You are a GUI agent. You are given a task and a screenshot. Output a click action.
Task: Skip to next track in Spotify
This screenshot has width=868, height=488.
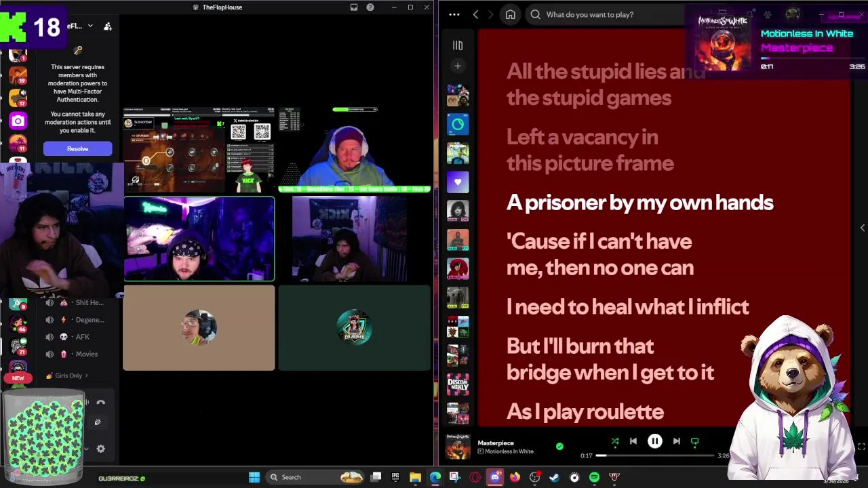tap(676, 441)
